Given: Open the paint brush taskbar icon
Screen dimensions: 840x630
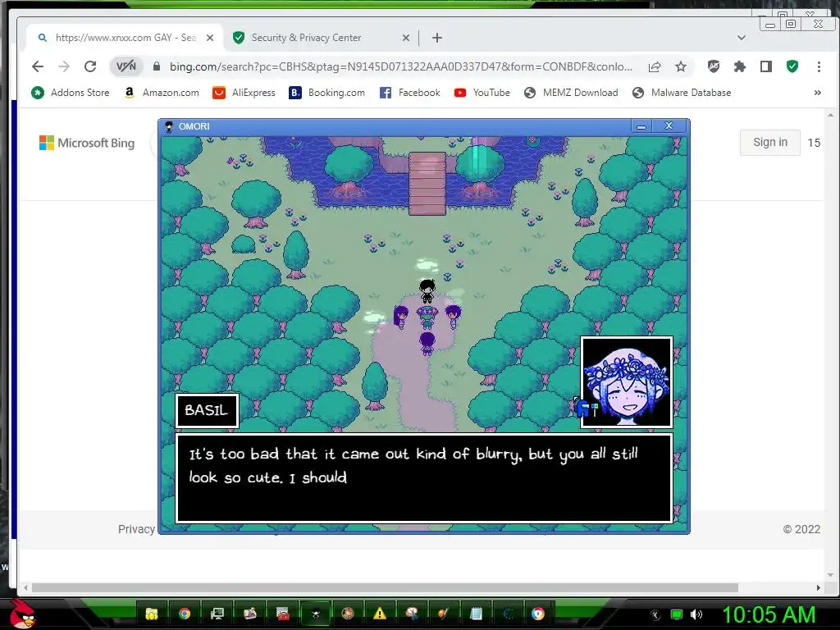Looking at the screenshot, I should tap(444, 614).
